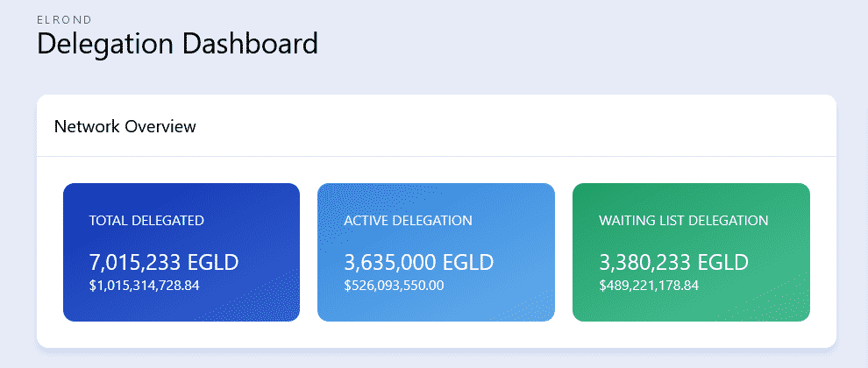Click white panel gap between blue cards
Viewport: 868px width, 368px height.
point(309,252)
